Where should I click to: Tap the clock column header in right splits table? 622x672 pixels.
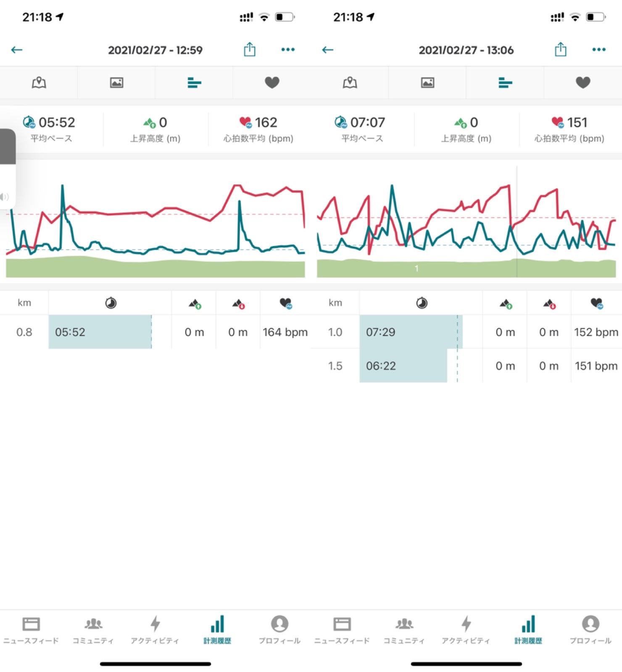(x=422, y=303)
